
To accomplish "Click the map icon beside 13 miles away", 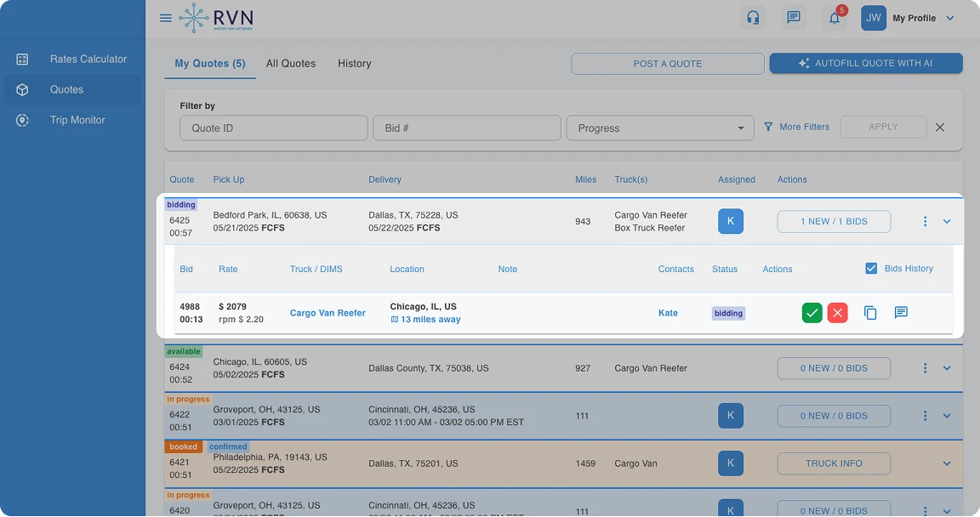I will (395, 320).
